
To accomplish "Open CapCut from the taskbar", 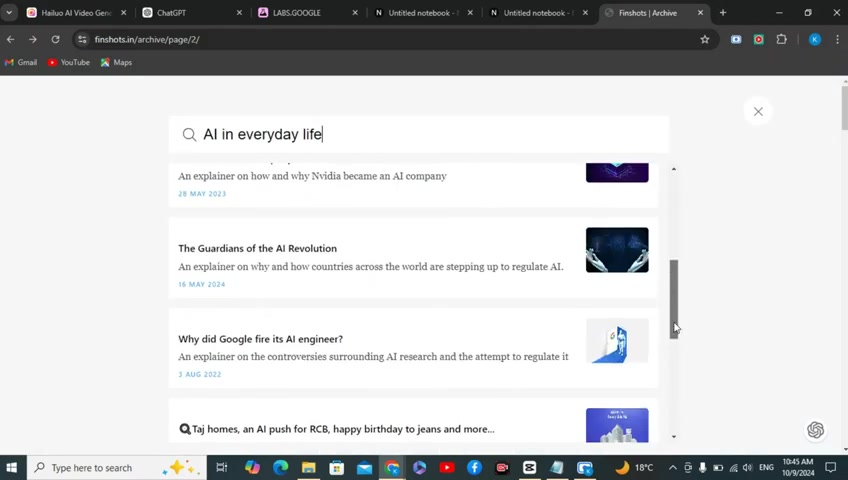I will click(x=529, y=468).
